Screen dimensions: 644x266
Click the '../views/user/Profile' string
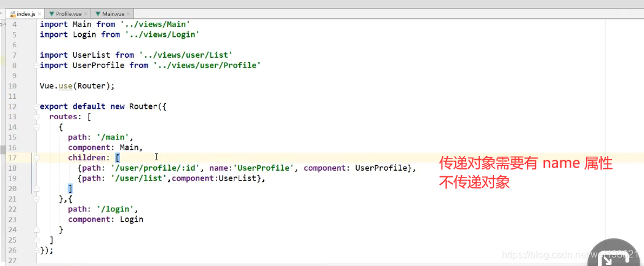coord(207,65)
